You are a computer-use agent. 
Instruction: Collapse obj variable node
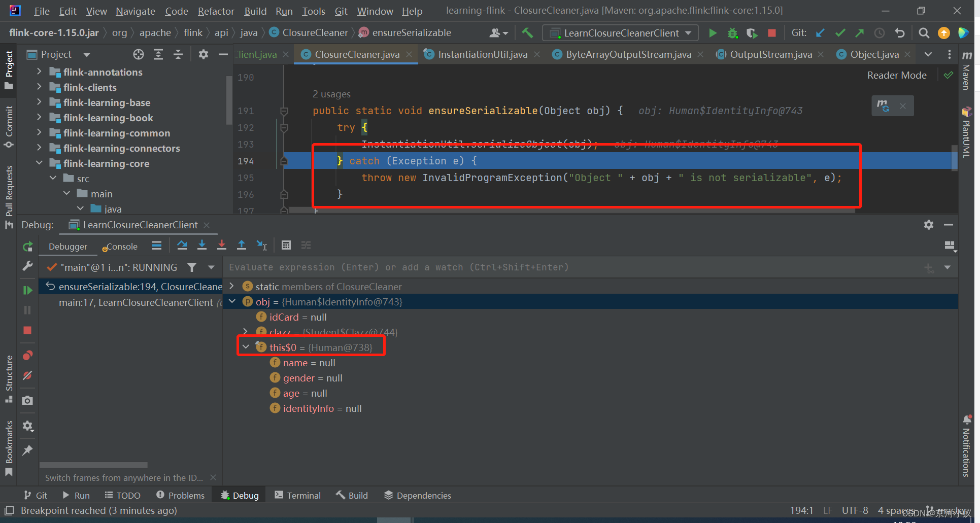[x=232, y=301]
